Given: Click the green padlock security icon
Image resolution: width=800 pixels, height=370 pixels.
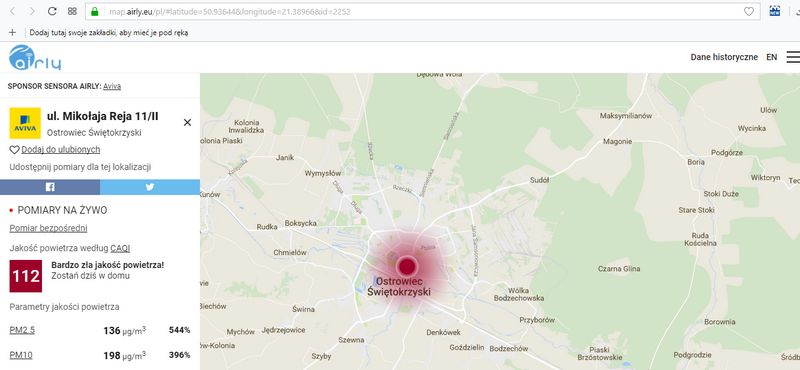Looking at the screenshot, I should [x=94, y=11].
